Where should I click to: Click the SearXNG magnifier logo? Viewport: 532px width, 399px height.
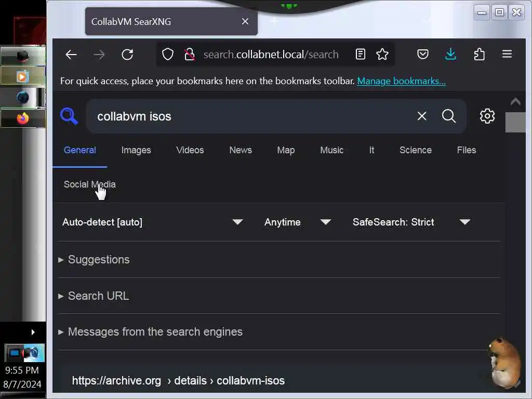(x=69, y=116)
